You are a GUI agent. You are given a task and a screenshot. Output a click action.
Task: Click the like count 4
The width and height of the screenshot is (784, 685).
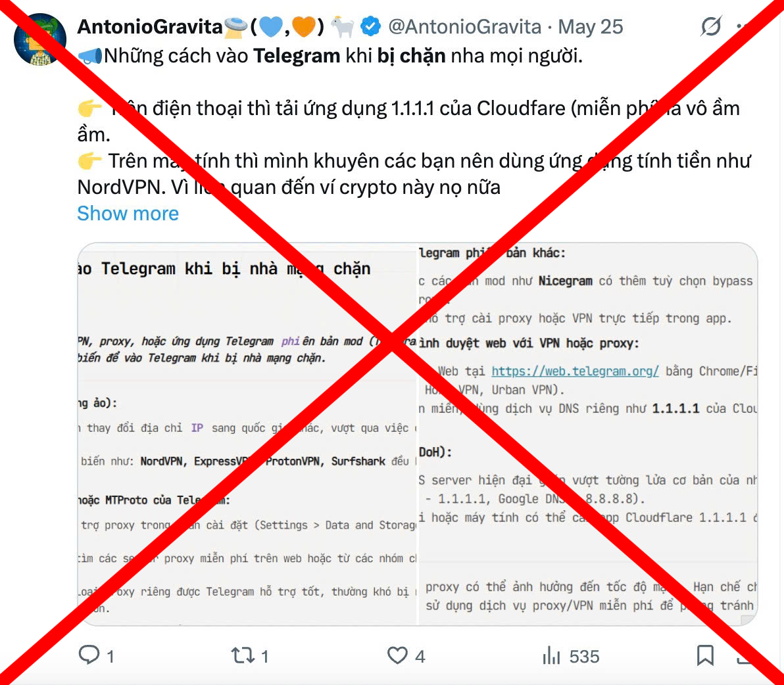(x=420, y=656)
